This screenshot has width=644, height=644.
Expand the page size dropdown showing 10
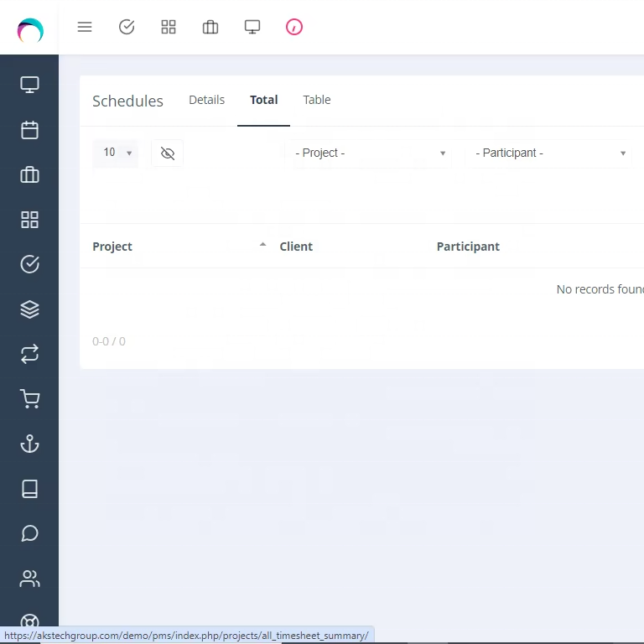point(116,153)
